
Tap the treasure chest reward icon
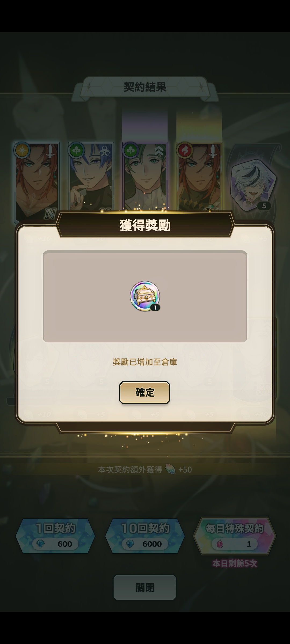tap(145, 296)
